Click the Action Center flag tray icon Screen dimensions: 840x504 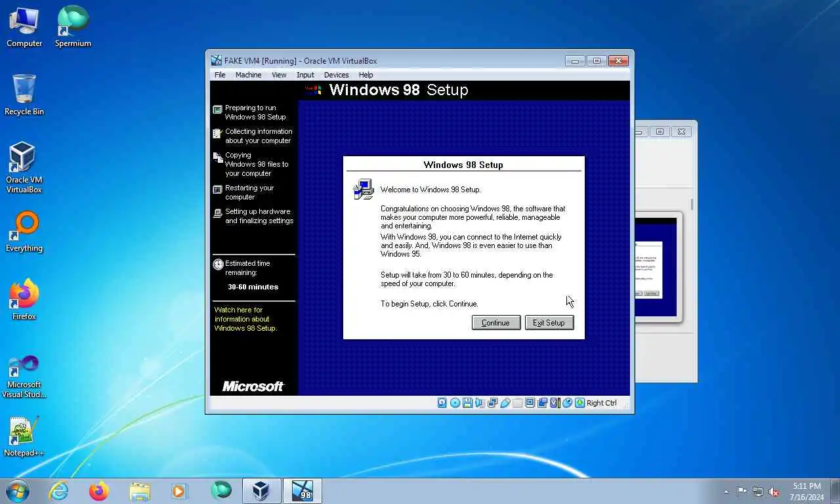tap(742, 492)
